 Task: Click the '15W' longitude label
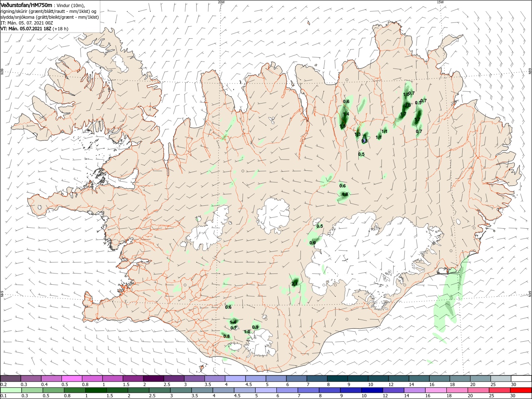coord(440,2)
